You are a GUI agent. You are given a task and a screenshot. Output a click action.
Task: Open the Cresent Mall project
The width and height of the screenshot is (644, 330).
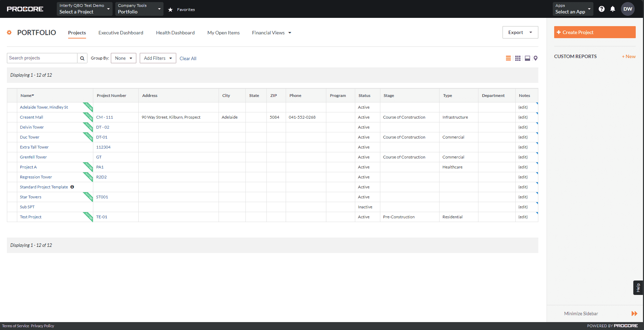(31, 117)
